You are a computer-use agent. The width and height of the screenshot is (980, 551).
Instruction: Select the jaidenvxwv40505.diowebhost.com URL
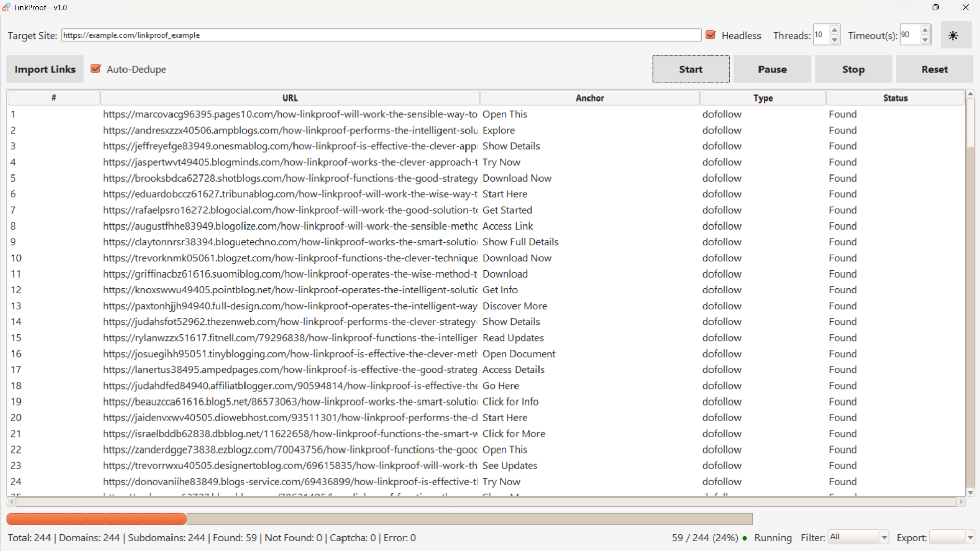point(290,418)
